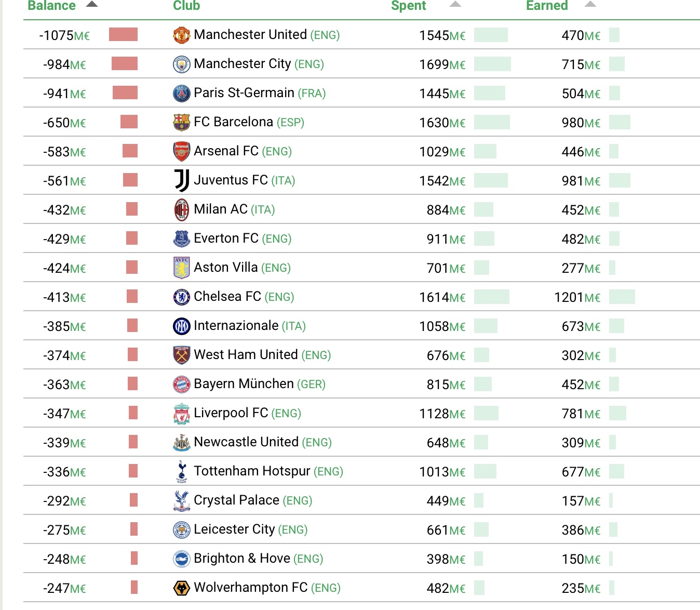
Task: Click the Chelsea FC crest icon
Action: click(x=181, y=297)
